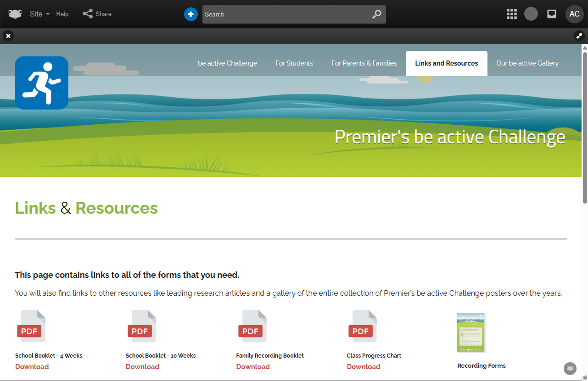Open the Help menu

click(62, 14)
